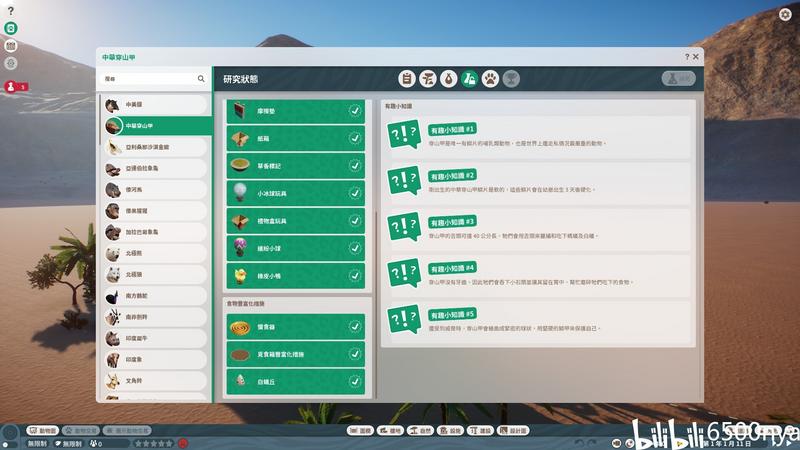Open the 建設 construction menu in bottom bar

point(480,431)
